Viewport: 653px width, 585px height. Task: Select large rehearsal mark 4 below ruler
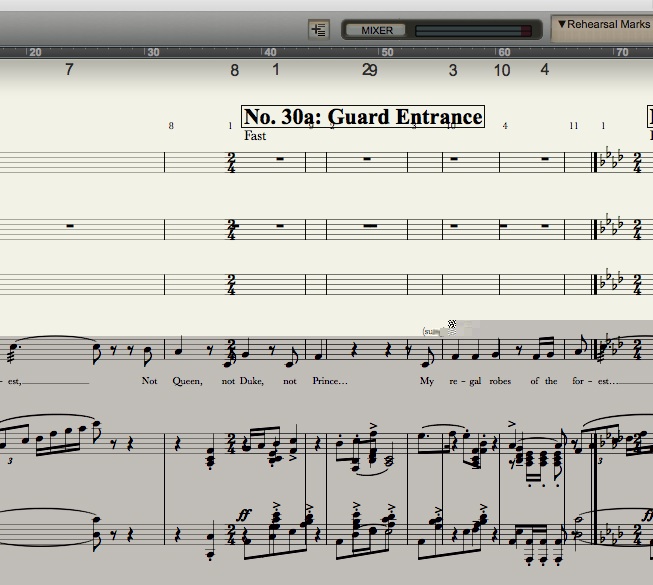tap(544, 70)
